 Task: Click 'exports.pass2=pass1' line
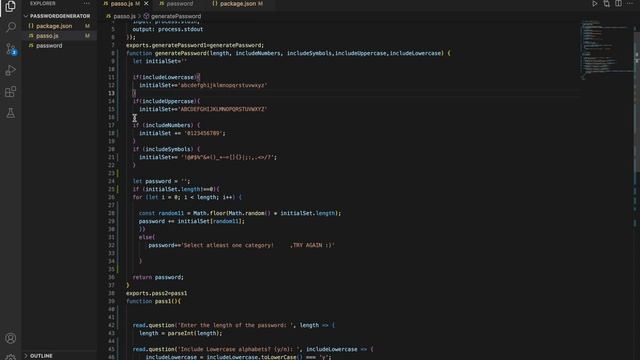[157, 293]
